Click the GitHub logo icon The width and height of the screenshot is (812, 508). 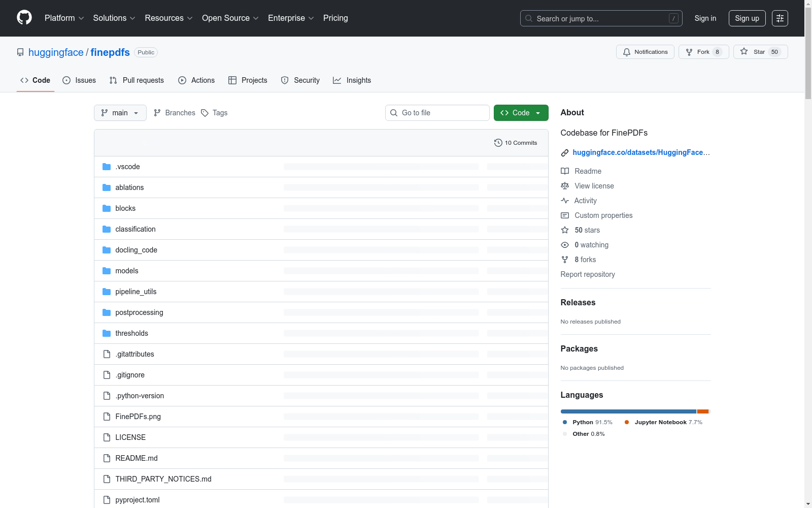(24, 18)
